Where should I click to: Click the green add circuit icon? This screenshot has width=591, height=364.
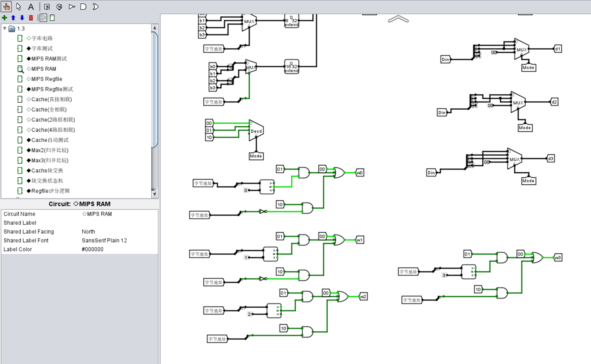point(4,18)
